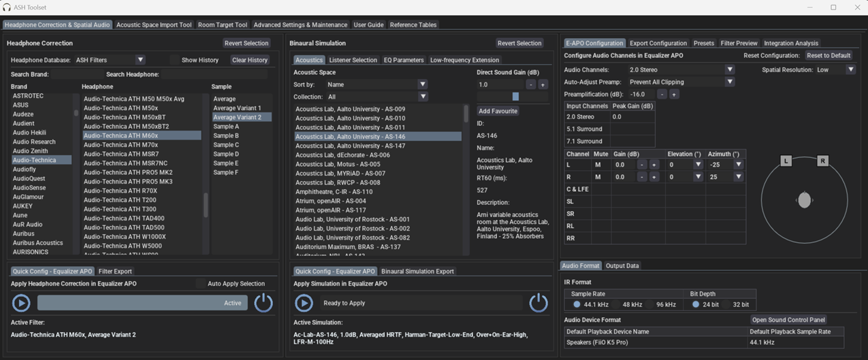
Task: Open the Listener Selection tab
Action: tap(353, 60)
